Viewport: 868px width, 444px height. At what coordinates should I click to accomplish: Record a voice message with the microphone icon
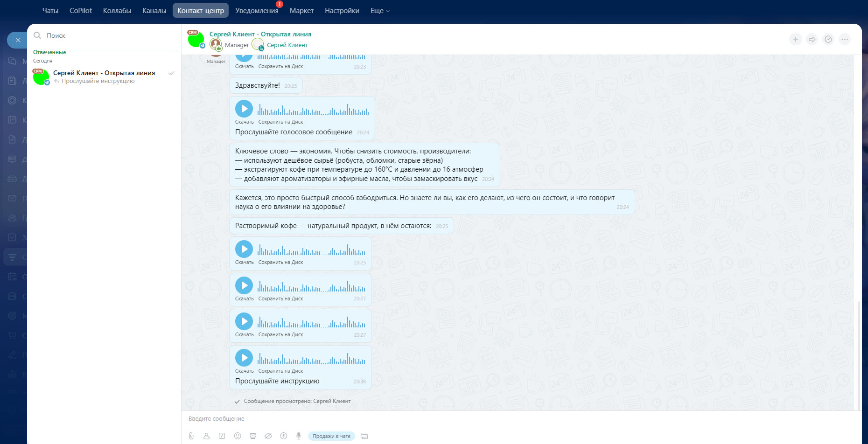pyautogui.click(x=299, y=436)
